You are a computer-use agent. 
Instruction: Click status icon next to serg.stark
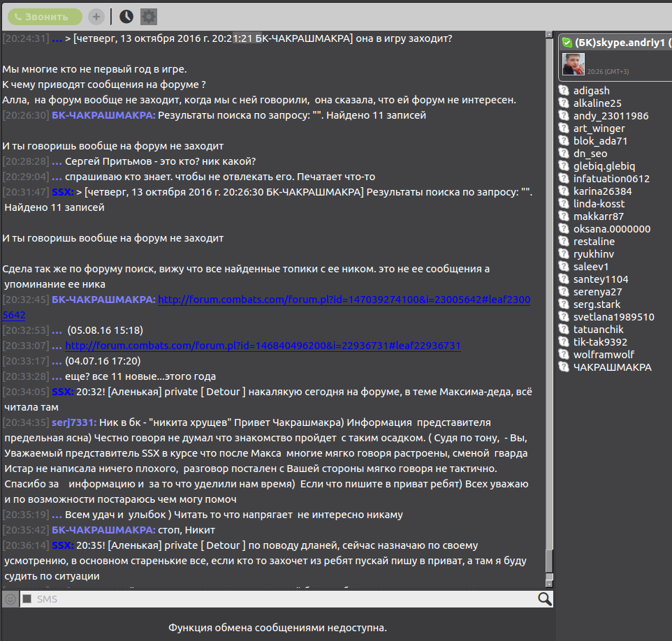(x=564, y=304)
